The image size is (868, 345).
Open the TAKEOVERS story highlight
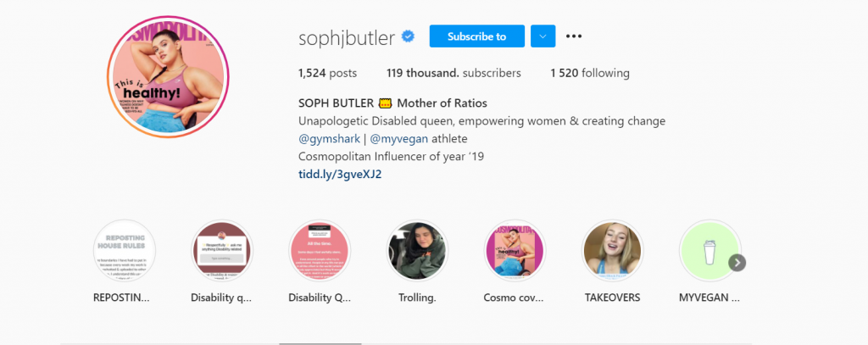click(x=612, y=252)
